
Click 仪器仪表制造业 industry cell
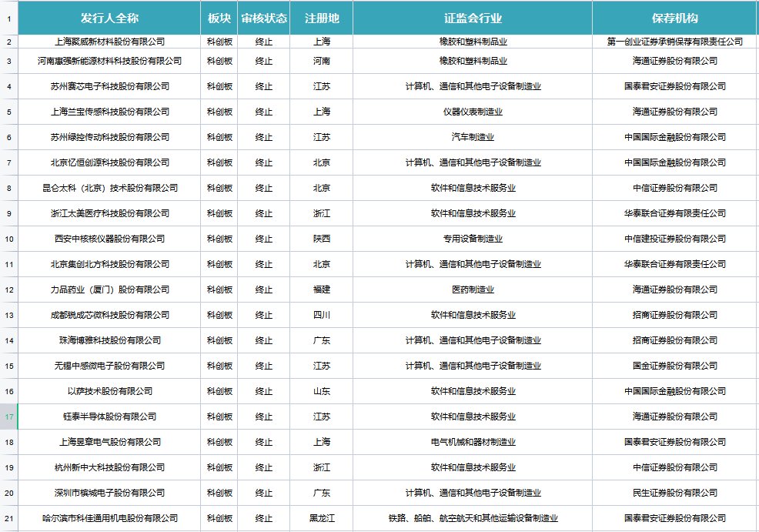(x=473, y=112)
